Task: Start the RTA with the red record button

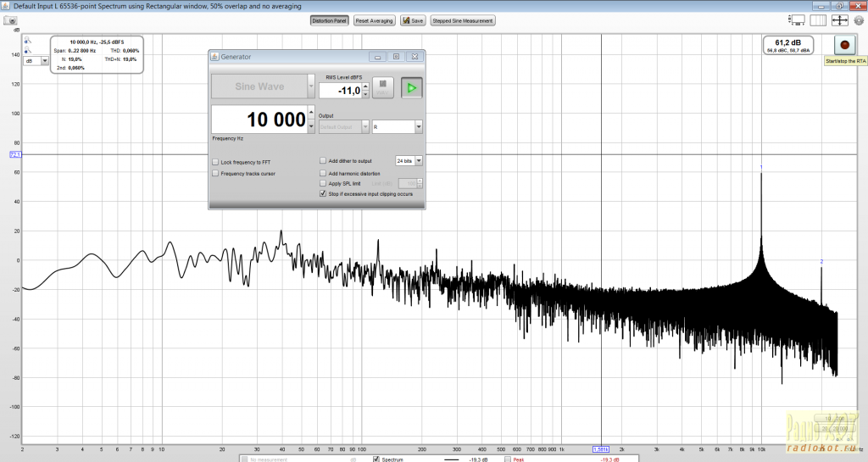Action: tap(844, 45)
